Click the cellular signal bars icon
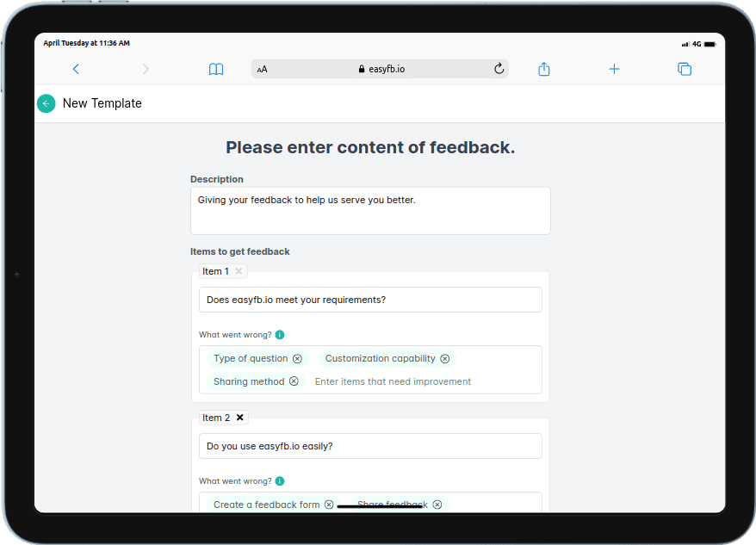Screen dimensions: 756x545 tap(685, 45)
